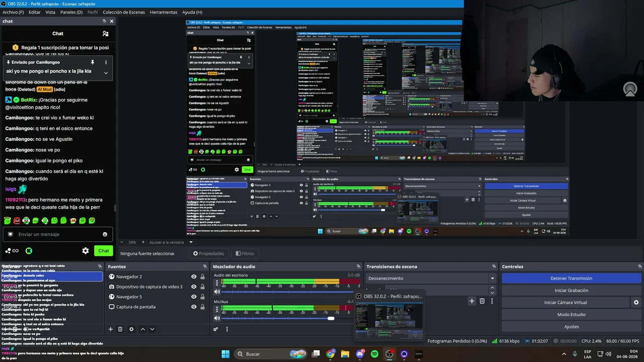
Task: Toggle visibility of Dispositivo de captura de video 3
Action: pos(194,287)
